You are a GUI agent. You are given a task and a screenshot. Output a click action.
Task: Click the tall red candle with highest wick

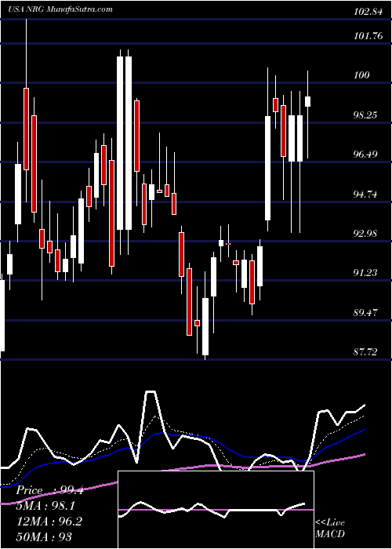pyautogui.click(x=26, y=129)
